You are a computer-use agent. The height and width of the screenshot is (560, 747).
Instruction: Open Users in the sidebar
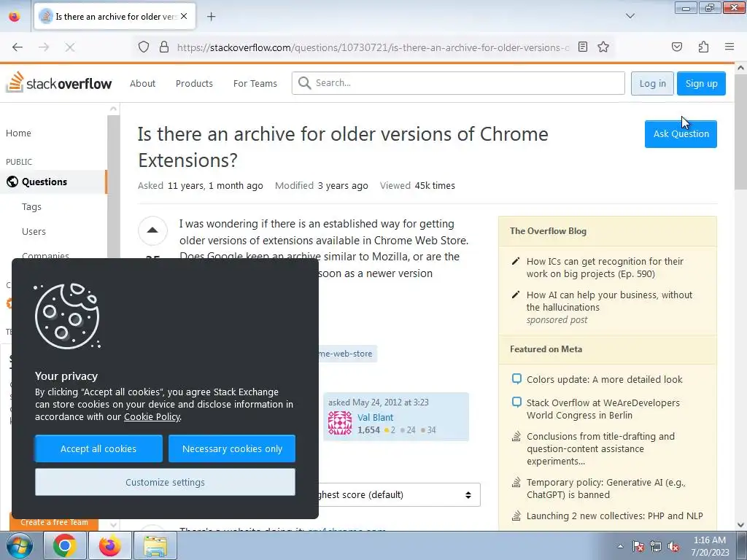(34, 231)
